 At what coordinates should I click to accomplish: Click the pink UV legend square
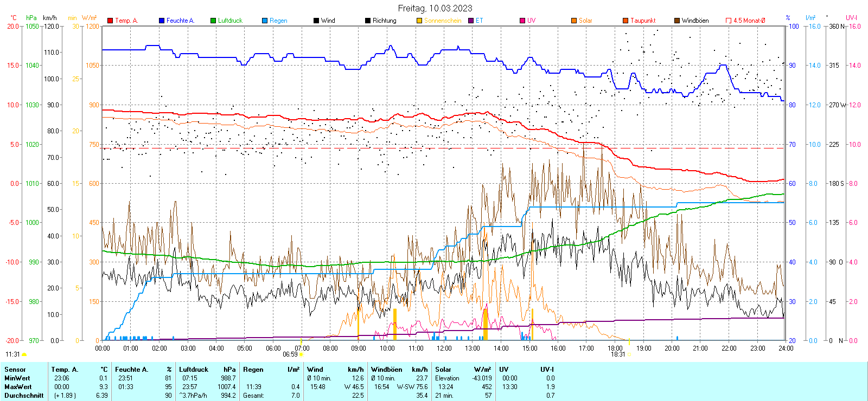pyautogui.click(x=522, y=21)
